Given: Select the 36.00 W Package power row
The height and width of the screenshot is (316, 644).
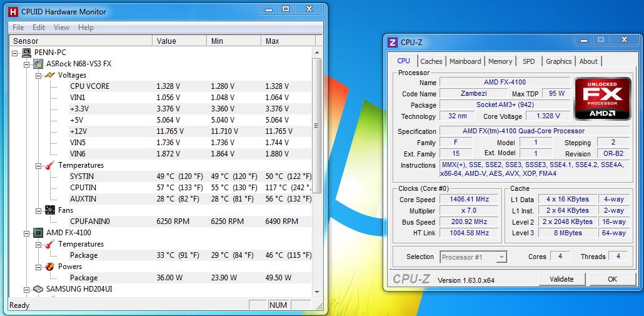Looking at the screenshot, I should pyautogui.click(x=191, y=278).
